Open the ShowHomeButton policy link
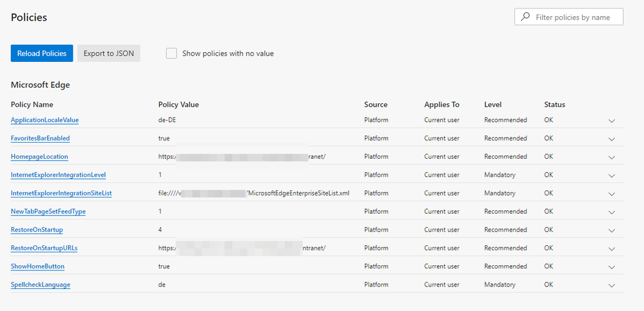Viewport: 644px width, 311px height. point(37,266)
